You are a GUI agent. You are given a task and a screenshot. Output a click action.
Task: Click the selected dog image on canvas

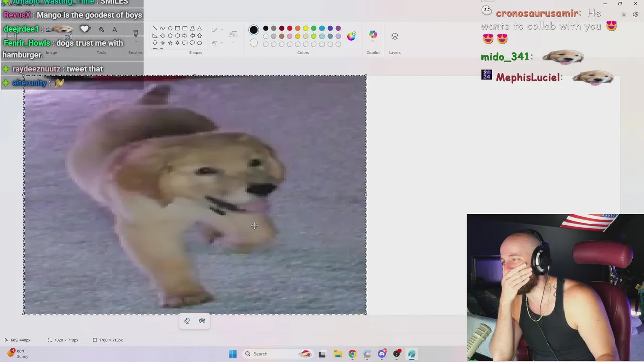tap(195, 195)
